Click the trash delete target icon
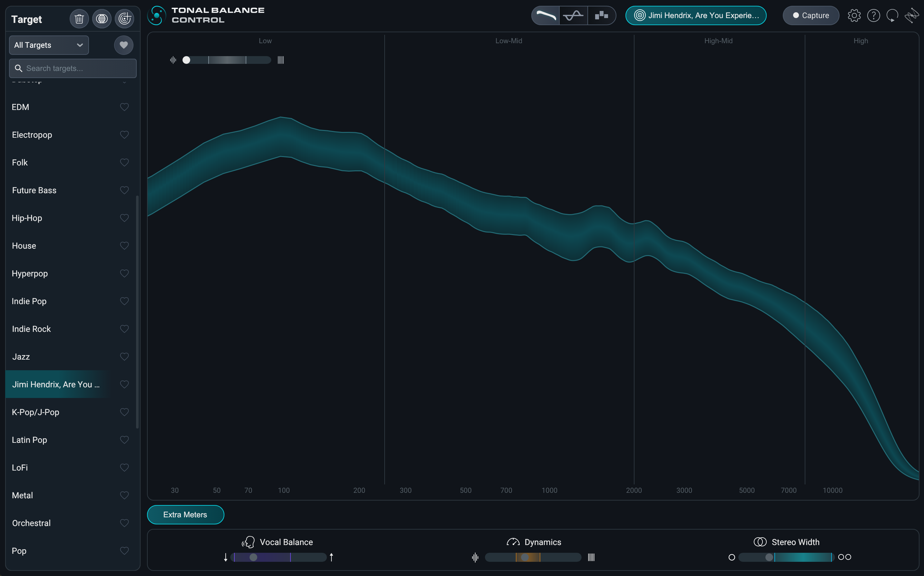The width and height of the screenshot is (924, 576). coord(79,19)
